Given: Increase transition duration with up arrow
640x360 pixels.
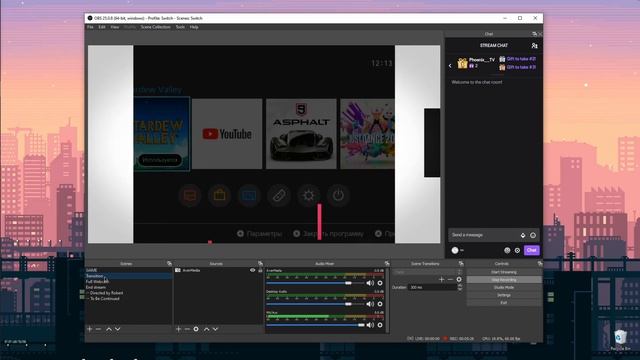Looking at the screenshot, I should pos(460,286).
